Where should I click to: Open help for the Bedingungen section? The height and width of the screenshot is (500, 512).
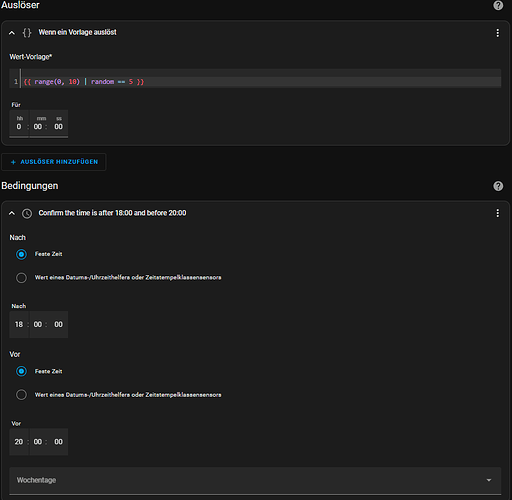[x=498, y=186]
